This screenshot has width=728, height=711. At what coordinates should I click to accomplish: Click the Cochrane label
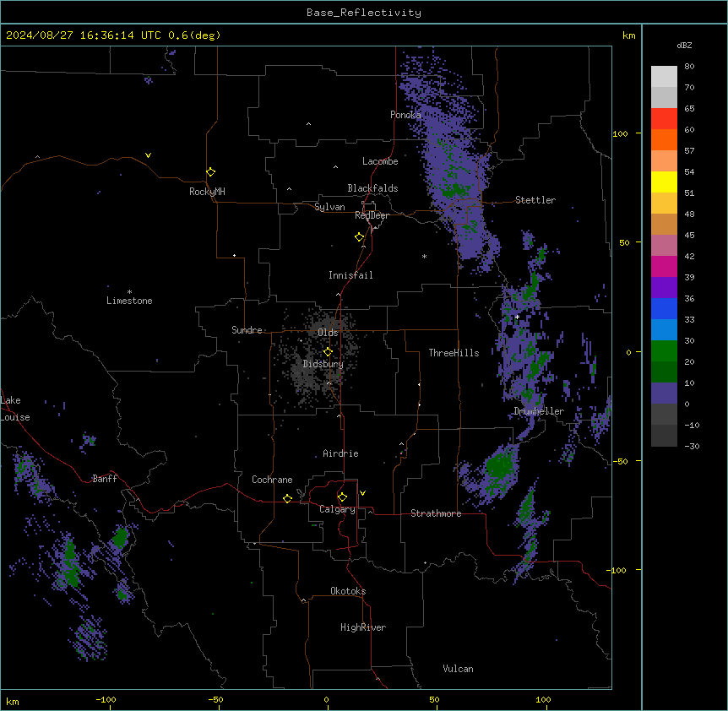point(272,480)
